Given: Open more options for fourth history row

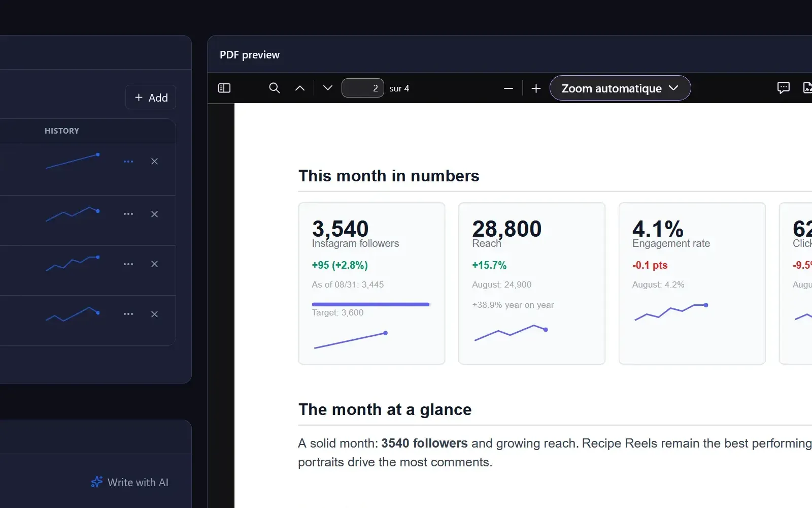Looking at the screenshot, I should [x=128, y=314].
